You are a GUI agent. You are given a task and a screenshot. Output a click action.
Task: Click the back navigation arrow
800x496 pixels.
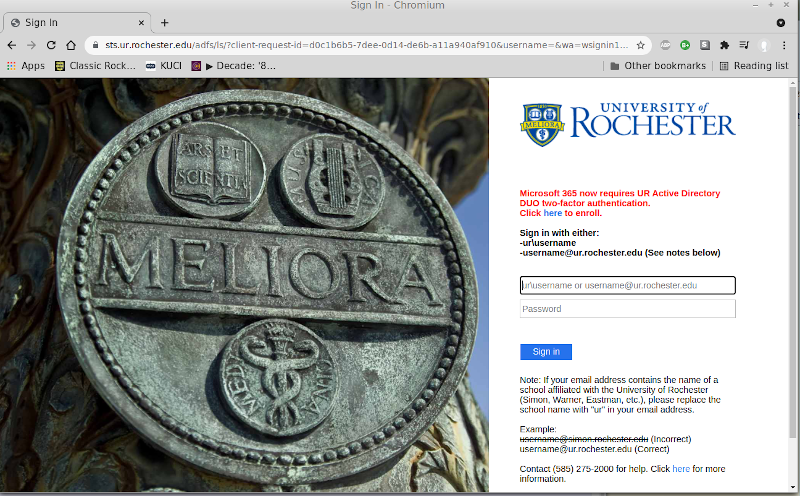[12, 45]
